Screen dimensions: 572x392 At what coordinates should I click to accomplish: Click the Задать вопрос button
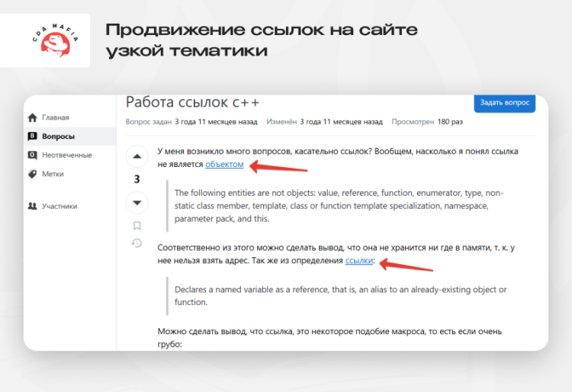tap(505, 103)
